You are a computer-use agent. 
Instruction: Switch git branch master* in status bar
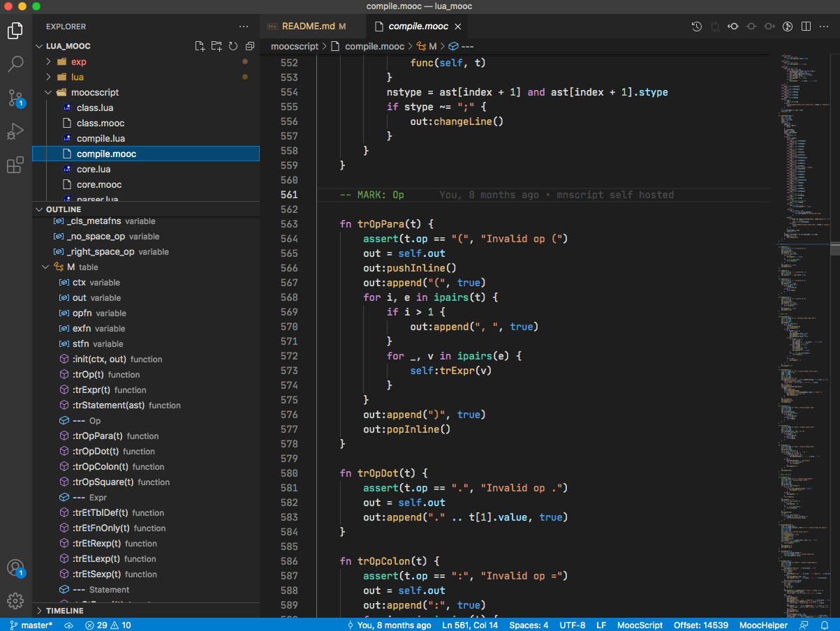[31, 625]
